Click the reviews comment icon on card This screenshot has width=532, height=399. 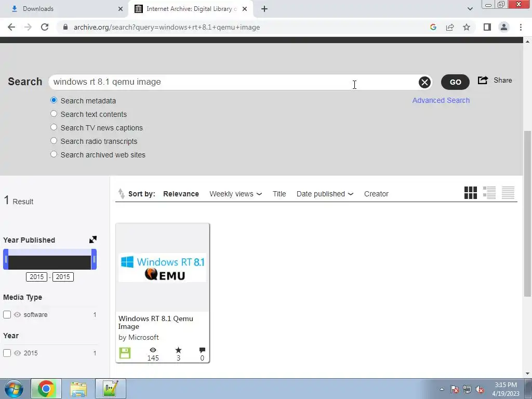[x=202, y=350]
